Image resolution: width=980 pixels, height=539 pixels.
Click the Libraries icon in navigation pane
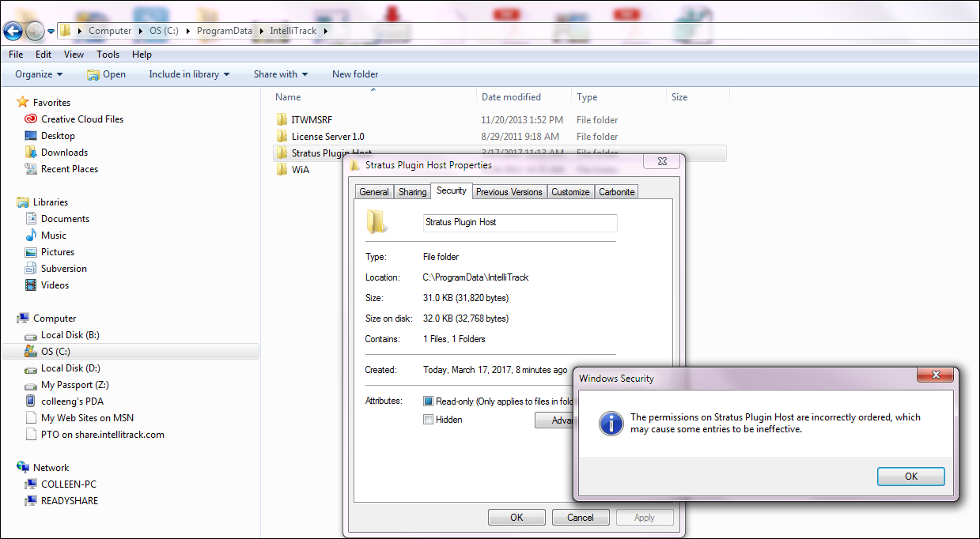click(x=23, y=202)
